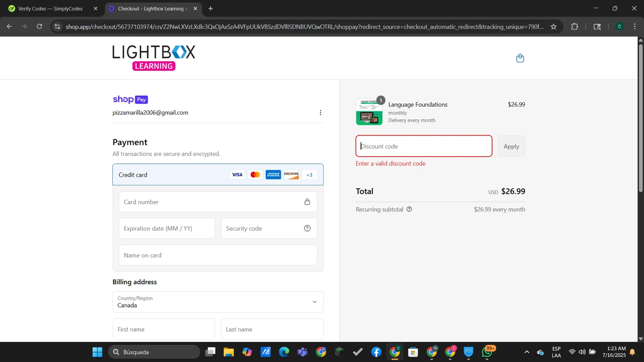Expand the Country/Region dropdown
This screenshot has width=644, height=362.
218,302
